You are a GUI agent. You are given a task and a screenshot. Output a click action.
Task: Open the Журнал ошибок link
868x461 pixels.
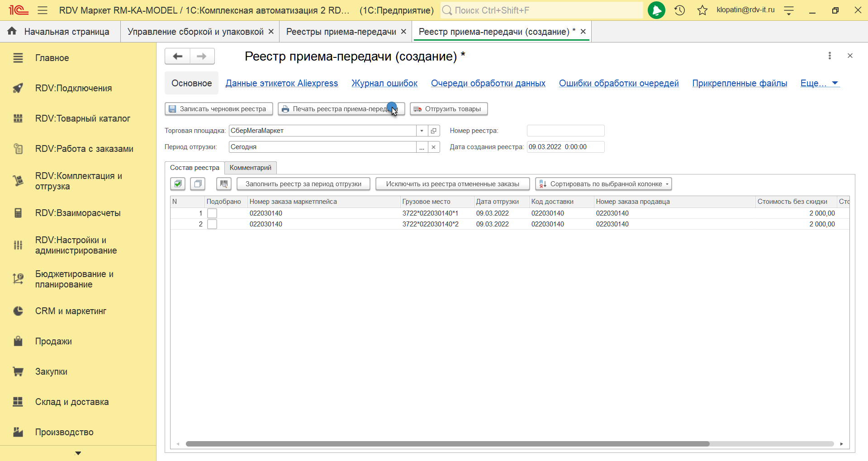pyautogui.click(x=384, y=83)
